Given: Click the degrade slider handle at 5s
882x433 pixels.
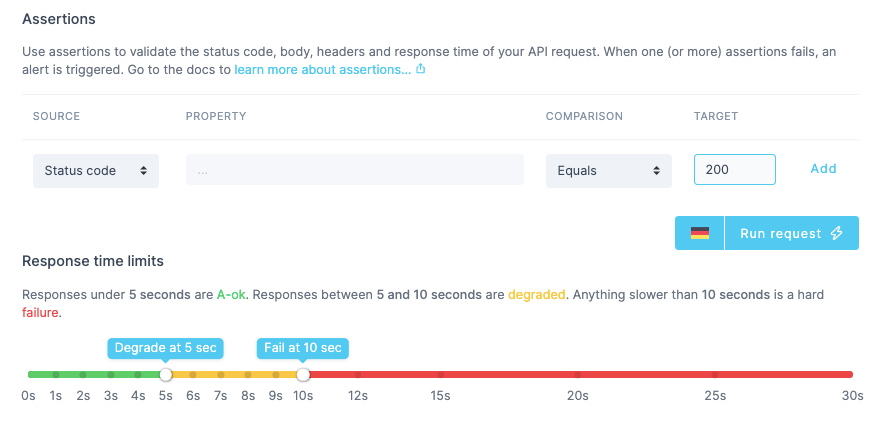Looking at the screenshot, I should pos(166,374).
